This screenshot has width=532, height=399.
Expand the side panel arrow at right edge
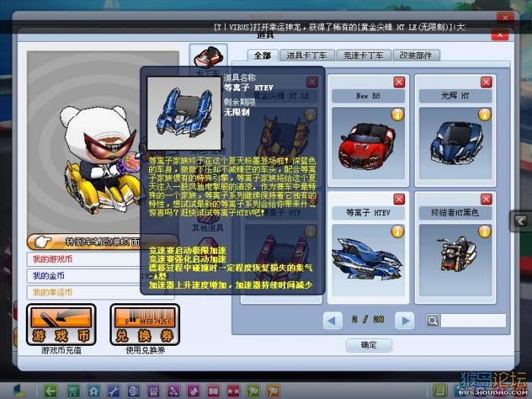(x=521, y=222)
